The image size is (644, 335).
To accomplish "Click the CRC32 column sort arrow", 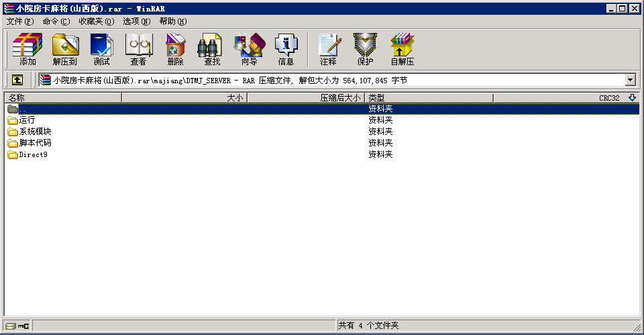I will tap(632, 98).
